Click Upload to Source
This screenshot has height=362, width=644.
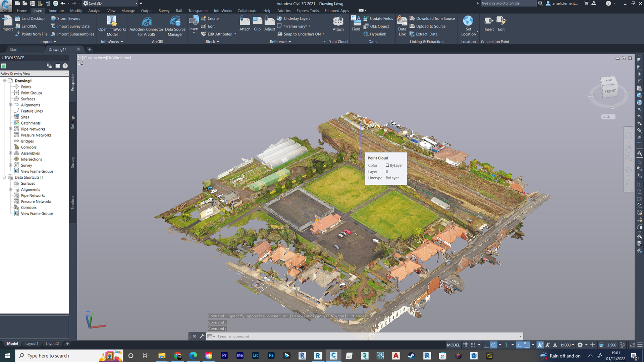pyautogui.click(x=428, y=26)
